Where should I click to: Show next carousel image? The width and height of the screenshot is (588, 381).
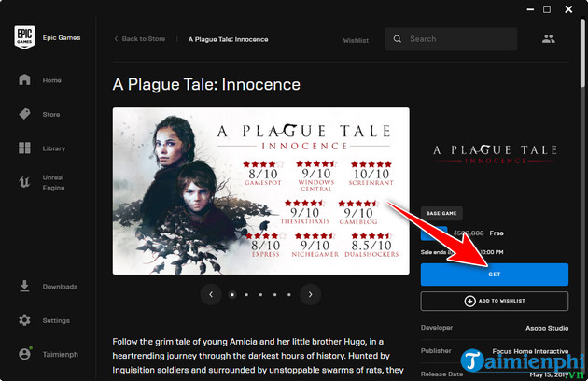(310, 295)
